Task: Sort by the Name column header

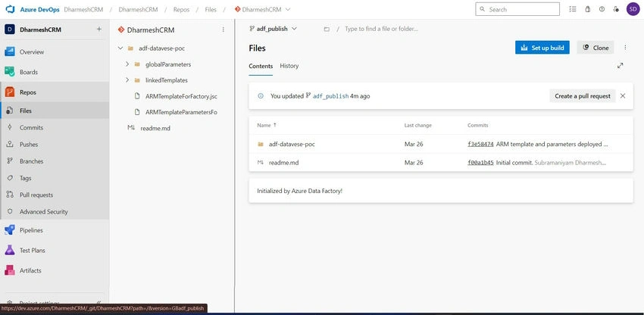Action: coord(267,125)
